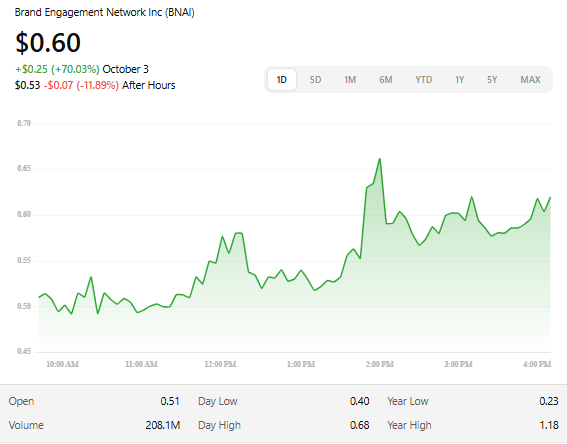The height and width of the screenshot is (444, 567).
Task: Click the Open value 0.51
Action: coord(170,401)
